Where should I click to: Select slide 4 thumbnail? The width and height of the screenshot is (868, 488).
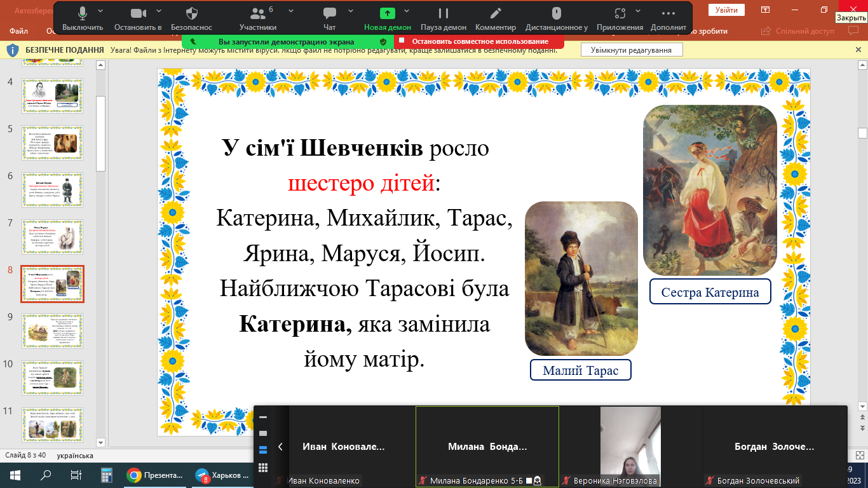coord(52,96)
